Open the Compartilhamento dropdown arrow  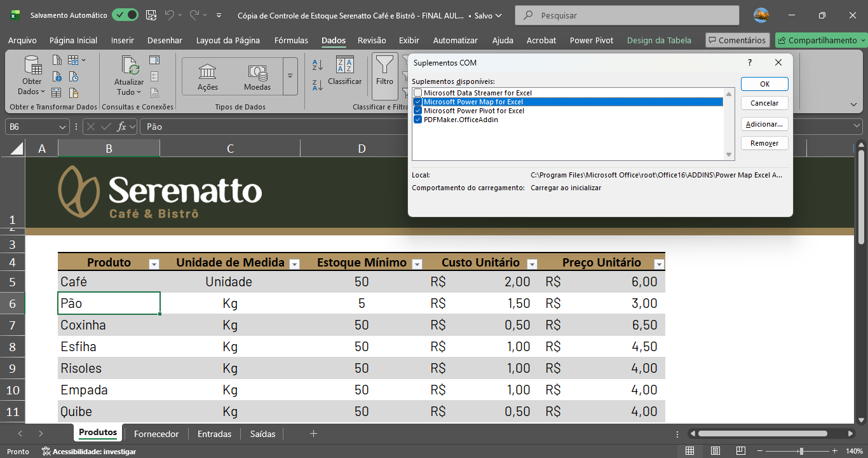(x=863, y=41)
